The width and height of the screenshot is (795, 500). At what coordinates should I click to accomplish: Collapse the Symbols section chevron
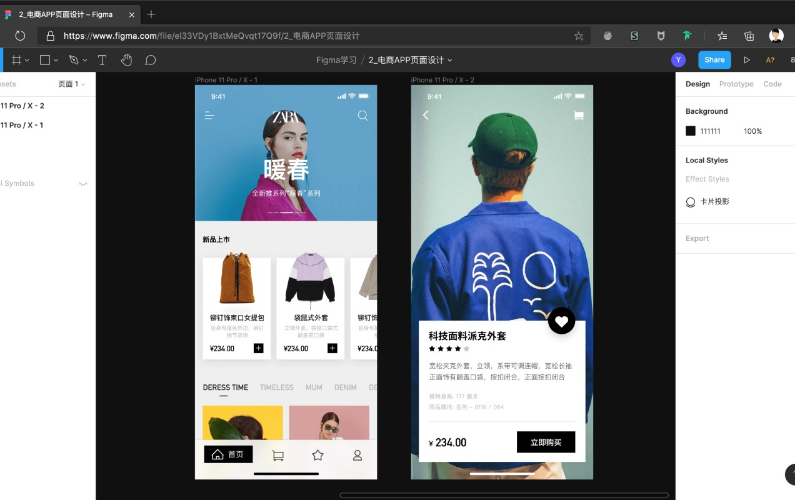pos(83,184)
